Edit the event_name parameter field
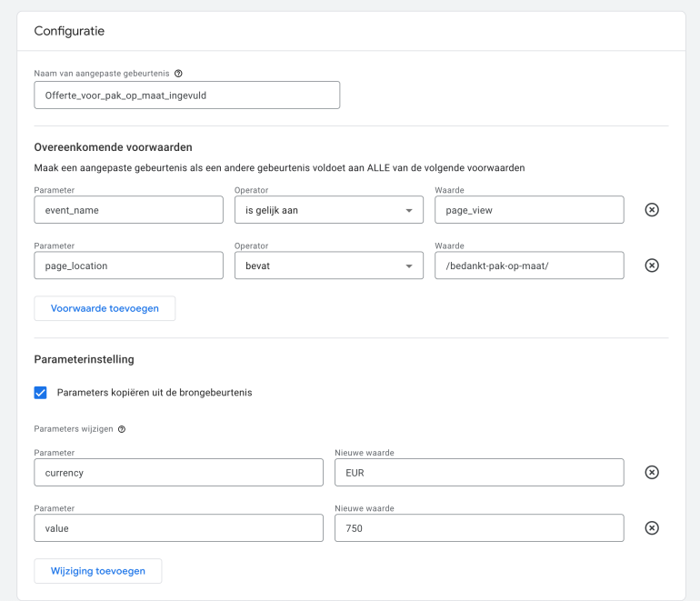The width and height of the screenshot is (700, 601). pos(128,210)
